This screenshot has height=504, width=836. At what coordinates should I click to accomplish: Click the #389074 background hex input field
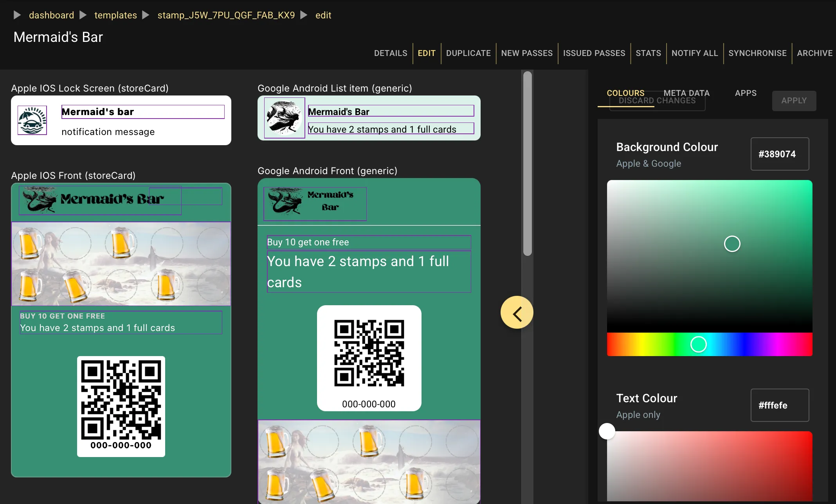(x=779, y=154)
